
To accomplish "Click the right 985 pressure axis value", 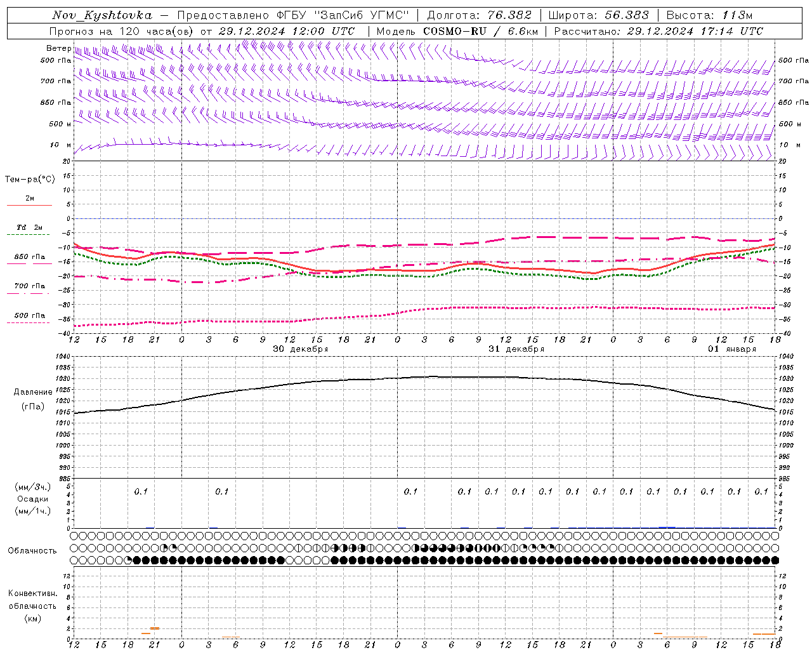I will click(x=785, y=479).
